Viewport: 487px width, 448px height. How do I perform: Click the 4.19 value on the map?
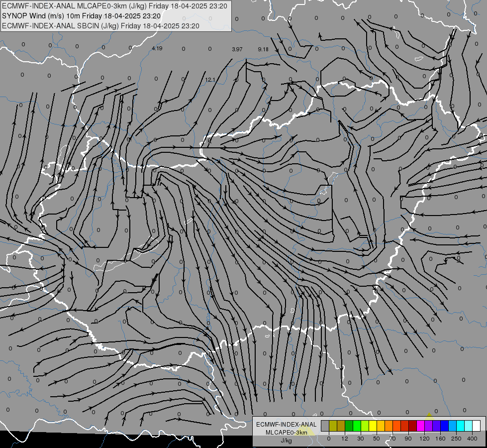click(x=157, y=48)
